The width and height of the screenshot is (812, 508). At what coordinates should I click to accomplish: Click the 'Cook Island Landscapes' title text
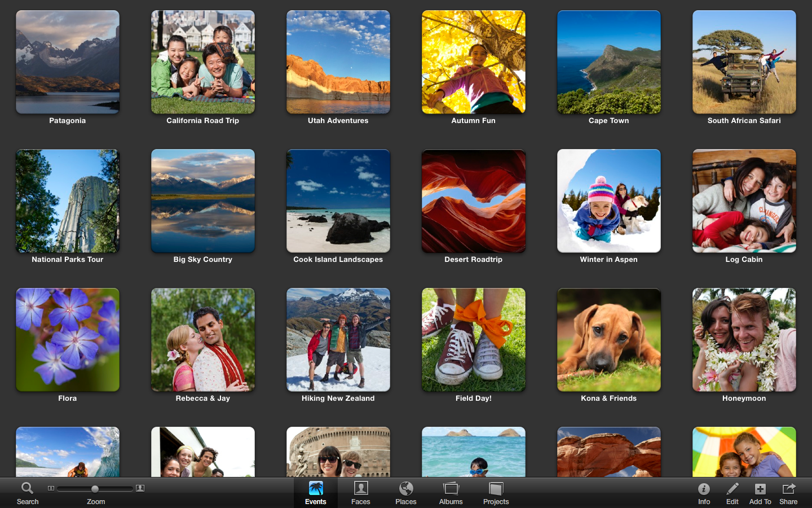[x=338, y=260]
